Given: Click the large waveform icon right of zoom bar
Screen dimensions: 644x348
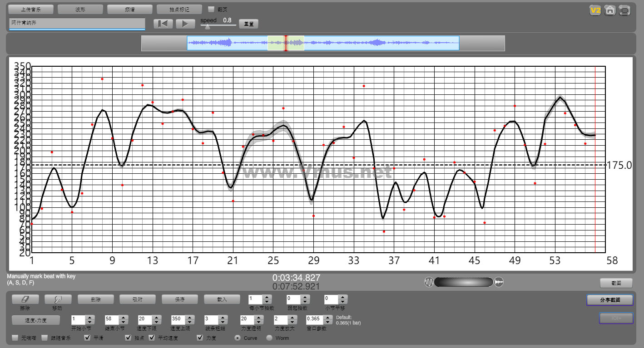Looking at the screenshot, I should [499, 282].
